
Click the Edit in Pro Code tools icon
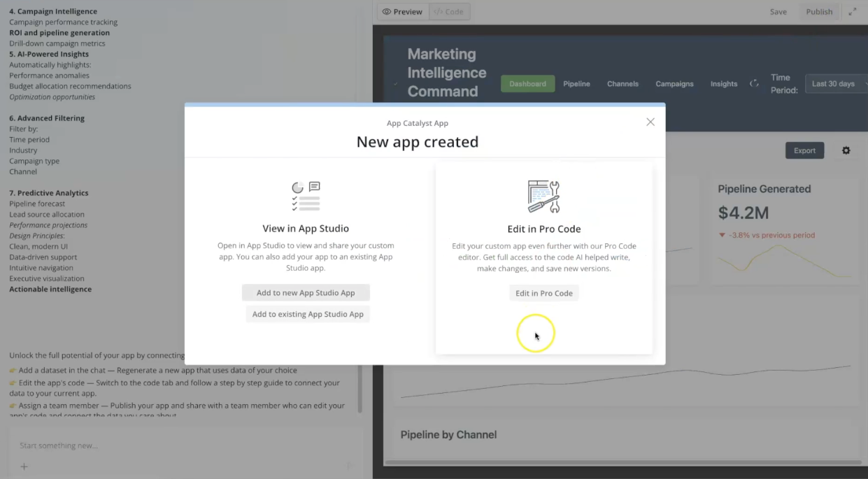click(544, 196)
